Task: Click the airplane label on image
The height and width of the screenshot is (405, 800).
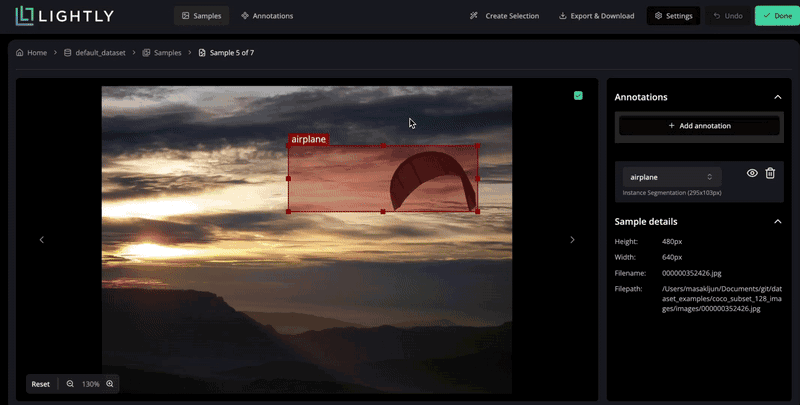Action: point(308,139)
